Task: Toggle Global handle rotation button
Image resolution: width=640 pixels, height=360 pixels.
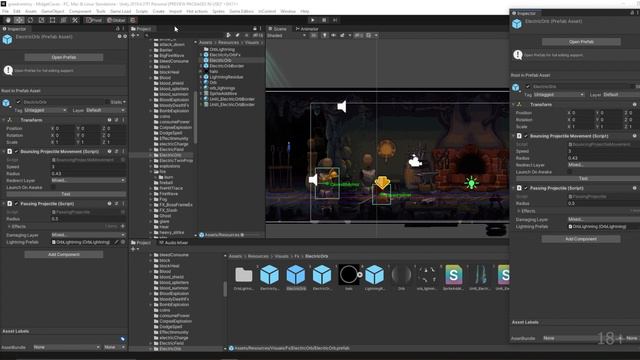Action: click(116, 20)
